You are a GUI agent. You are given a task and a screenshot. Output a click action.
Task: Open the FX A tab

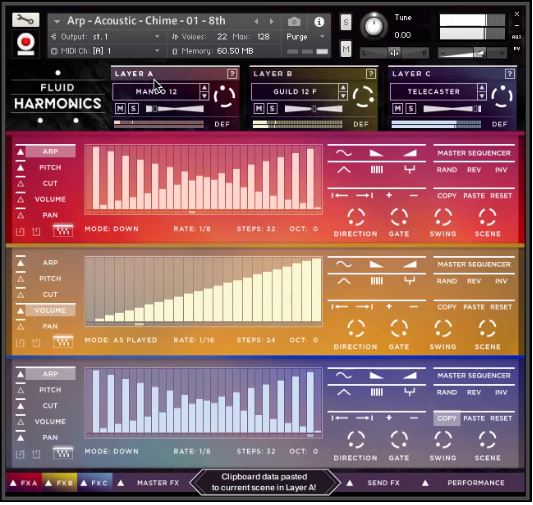tap(24, 483)
